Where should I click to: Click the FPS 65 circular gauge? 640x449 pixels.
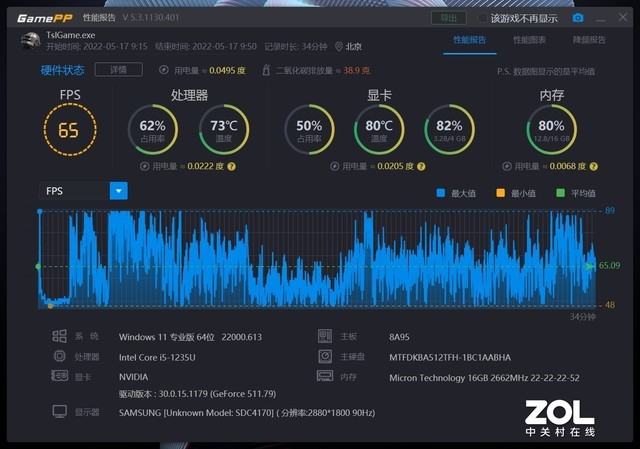(68, 131)
